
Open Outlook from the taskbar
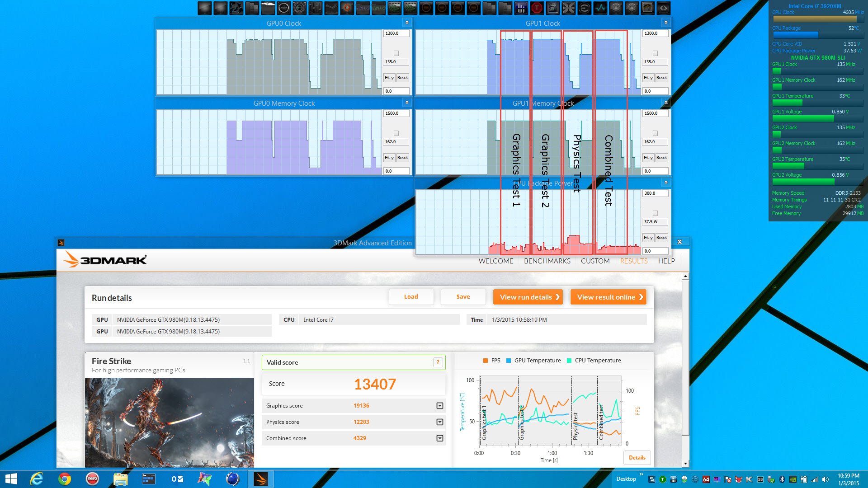177,479
